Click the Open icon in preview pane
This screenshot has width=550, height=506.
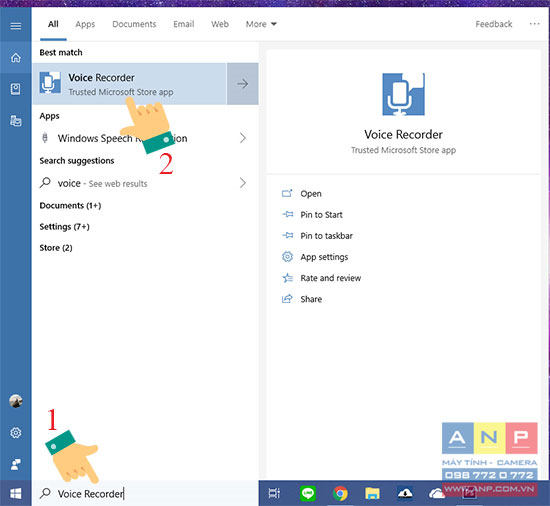pyautogui.click(x=287, y=193)
